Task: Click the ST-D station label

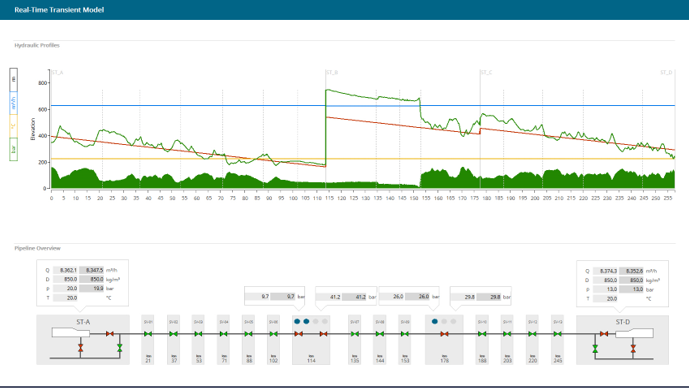Action: click(x=623, y=322)
